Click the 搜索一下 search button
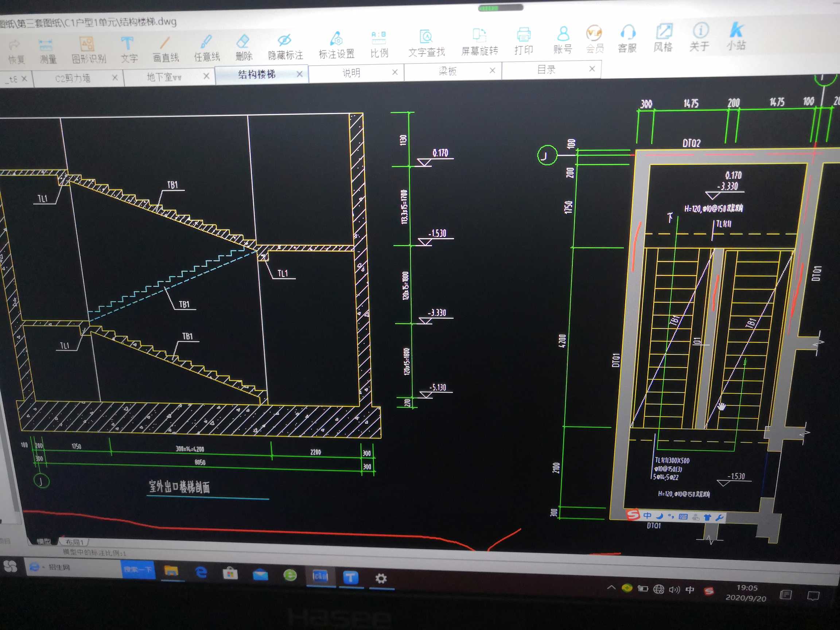 (138, 569)
